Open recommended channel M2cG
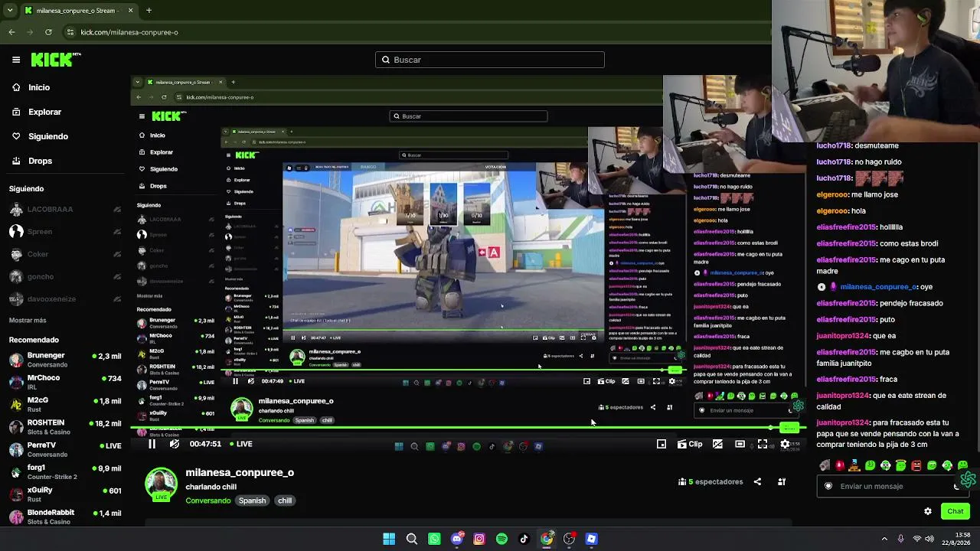This screenshot has height=551, width=980. click(x=64, y=404)
